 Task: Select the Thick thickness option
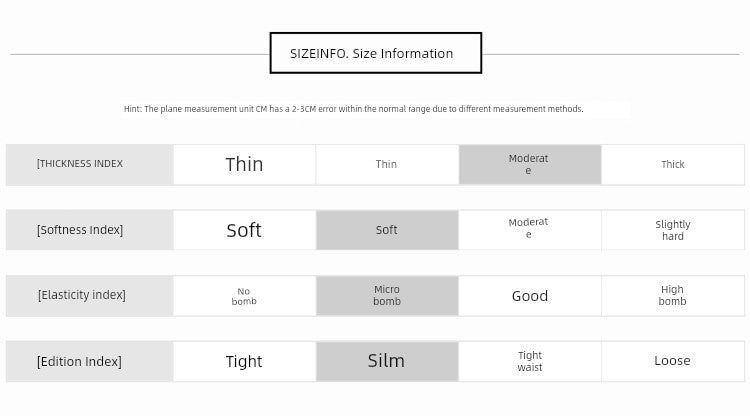tap(673, 164)
